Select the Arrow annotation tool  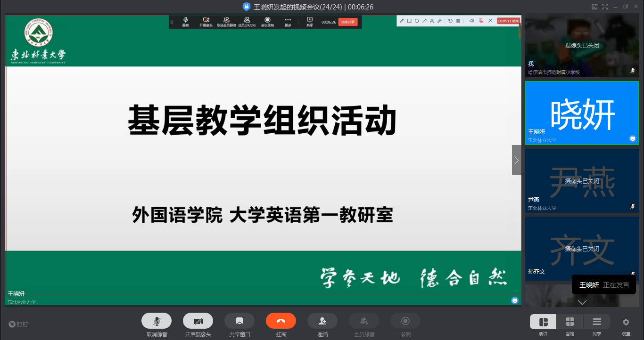coord(424,21)
